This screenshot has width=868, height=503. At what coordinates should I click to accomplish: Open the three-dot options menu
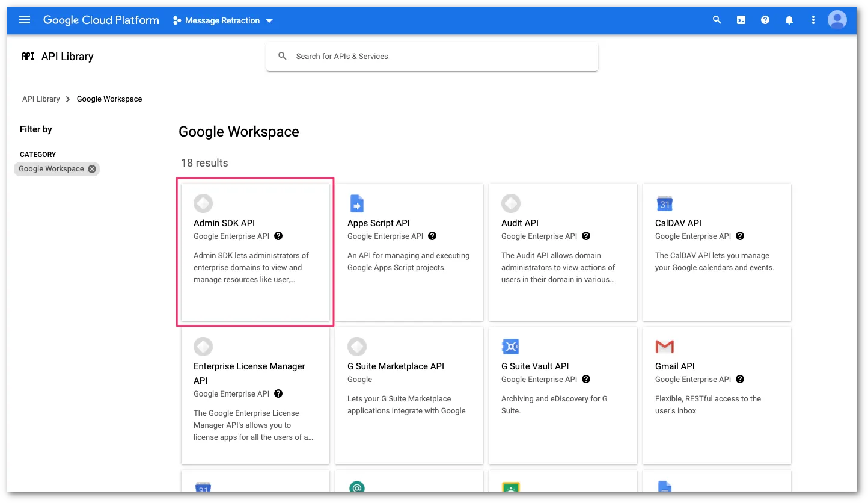813,20
